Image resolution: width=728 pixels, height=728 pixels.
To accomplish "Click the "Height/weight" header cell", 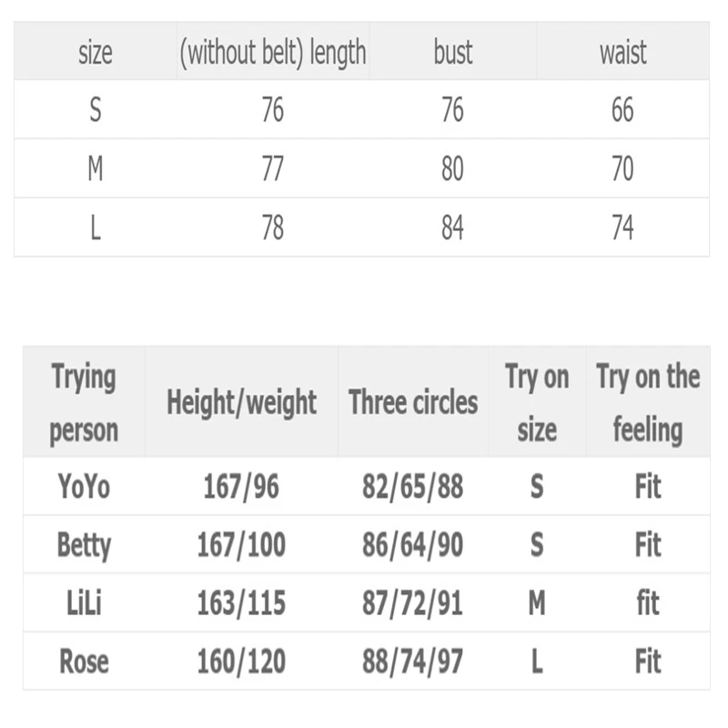I will click(x=241, y=402).
